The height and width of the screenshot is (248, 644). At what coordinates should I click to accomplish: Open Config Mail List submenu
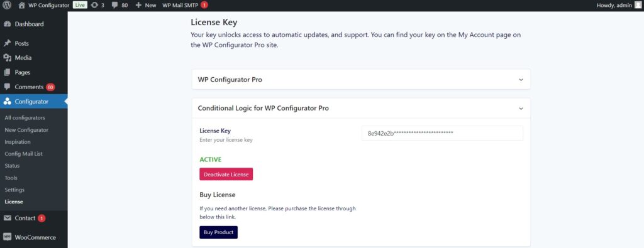(23, 154)
